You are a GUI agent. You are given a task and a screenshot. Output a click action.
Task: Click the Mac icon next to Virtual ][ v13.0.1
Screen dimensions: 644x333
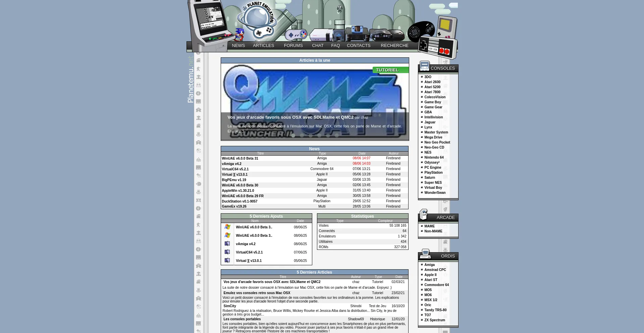227,261
